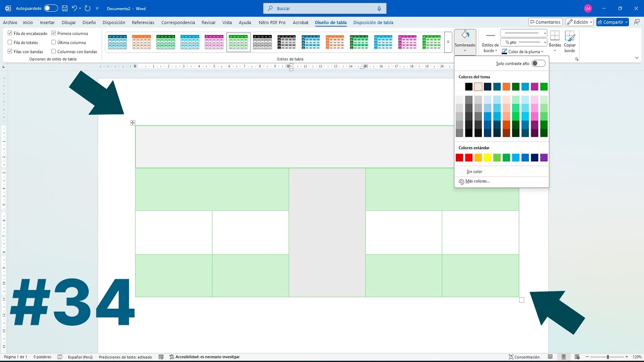The width and height of the screenshot is (644, 362).
Task: Click the proofing book icon in status bar
Action: pyautogui.click(x=60, y=357)
